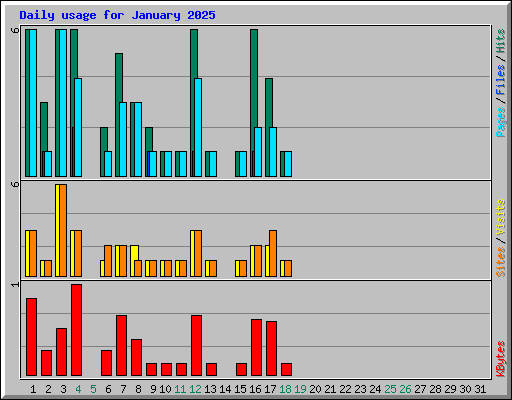Click the tall yellow Visits bar on day 3

(57, 230)
